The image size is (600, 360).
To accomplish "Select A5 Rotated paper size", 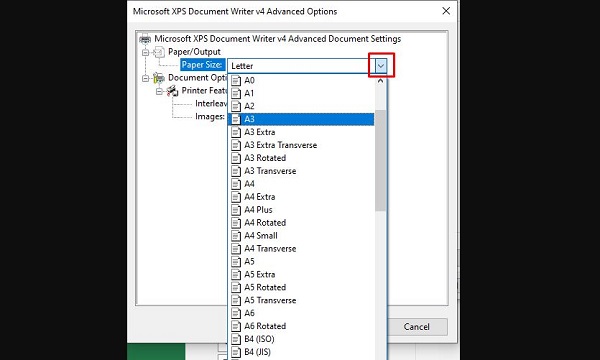I will [301, 287].
